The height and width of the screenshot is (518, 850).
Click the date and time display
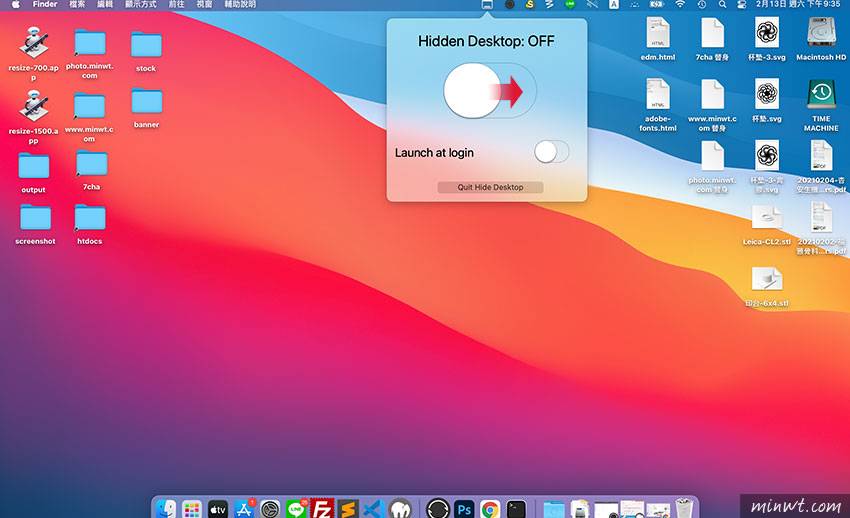point(798,4)
